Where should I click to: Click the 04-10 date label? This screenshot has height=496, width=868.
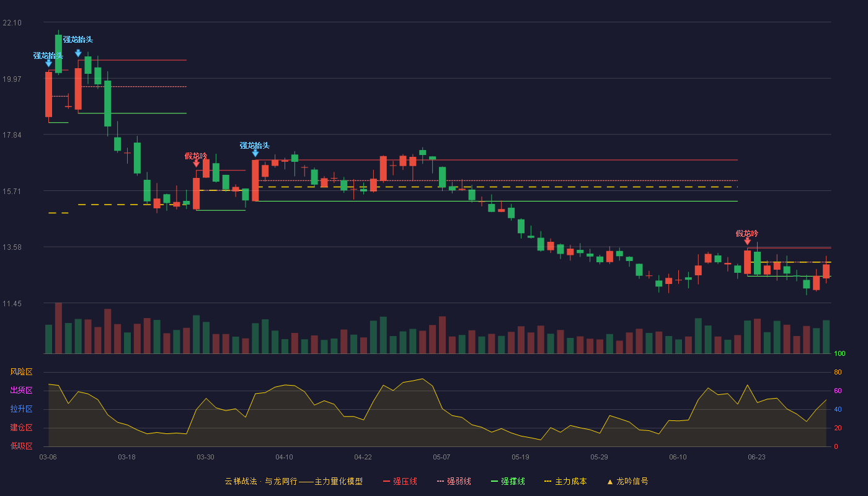(x=284, y=457)
